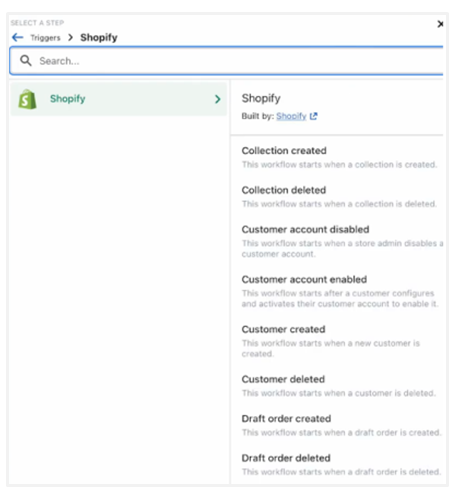Pick the Customer deleted trigger
This screenshot has height=498, width=456.
pos(339,386)
